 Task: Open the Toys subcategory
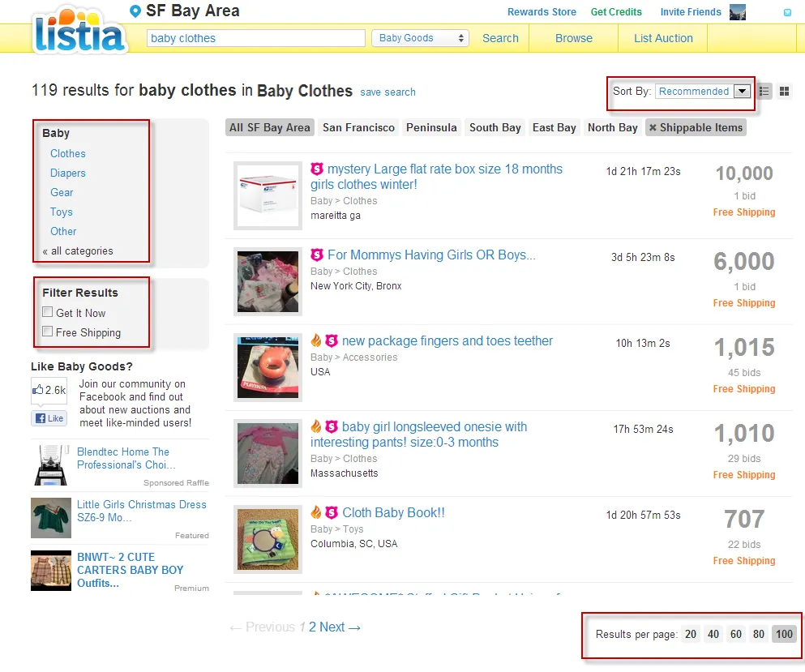pos(61,212)
